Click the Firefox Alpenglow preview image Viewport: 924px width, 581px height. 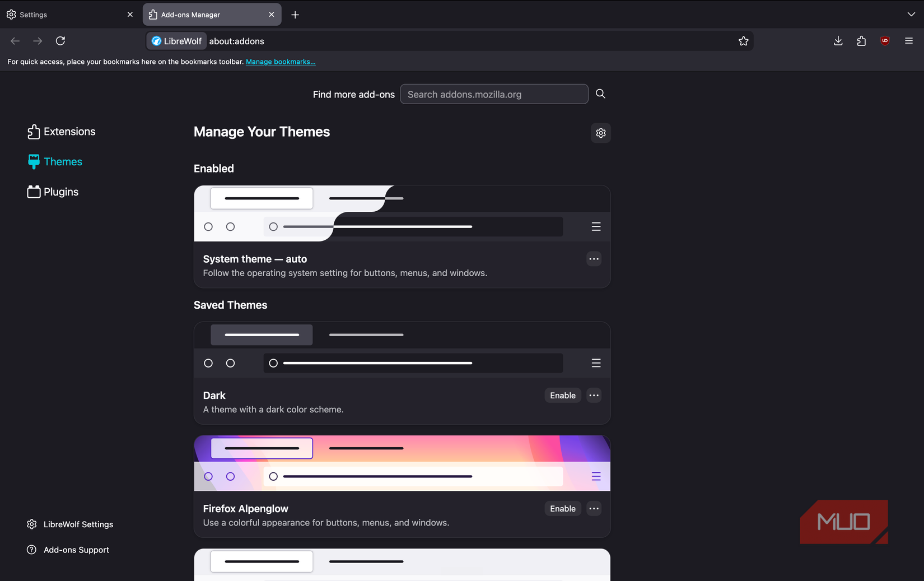pyautogui.click(x=402, y=463)
